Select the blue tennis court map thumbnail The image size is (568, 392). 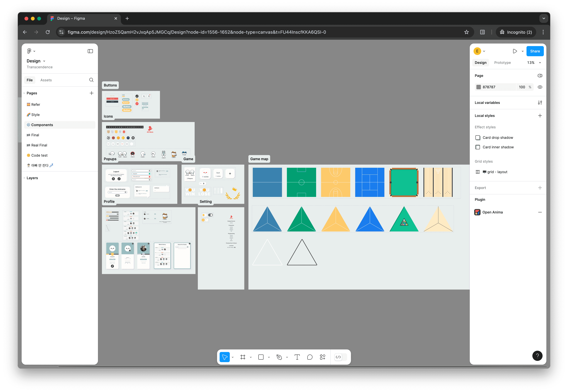(x=370, y=182)
